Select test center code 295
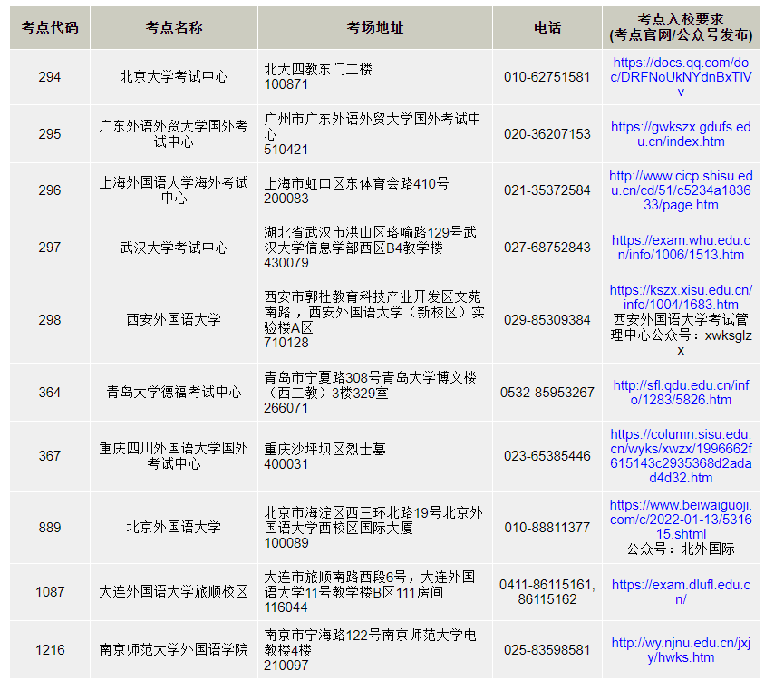Viewport: 784px width, 690px height. [50, 134]
